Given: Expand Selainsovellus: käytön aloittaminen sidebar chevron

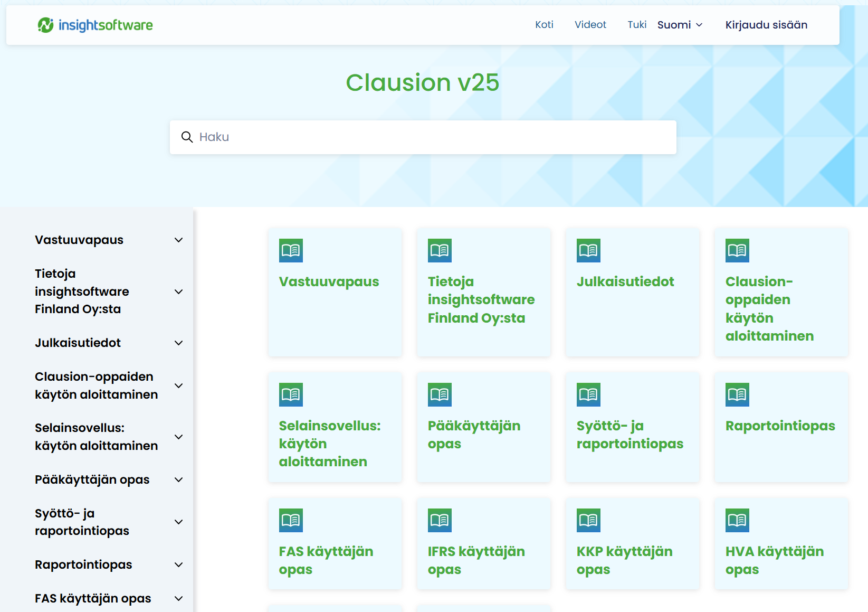Looking at the screenshot, I should point(179,437).
